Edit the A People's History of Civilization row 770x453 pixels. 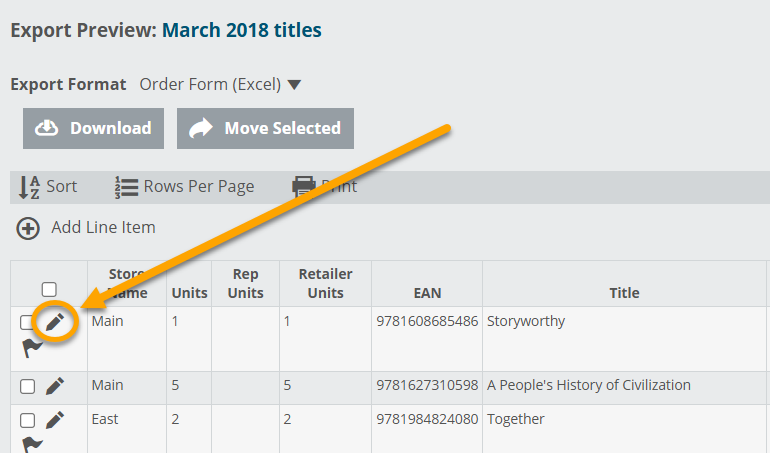(x=55, y=386)
